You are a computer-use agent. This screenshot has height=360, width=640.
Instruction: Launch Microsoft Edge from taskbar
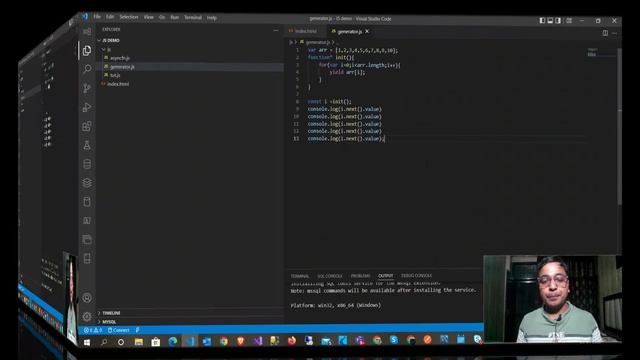[x=173, y=341]
